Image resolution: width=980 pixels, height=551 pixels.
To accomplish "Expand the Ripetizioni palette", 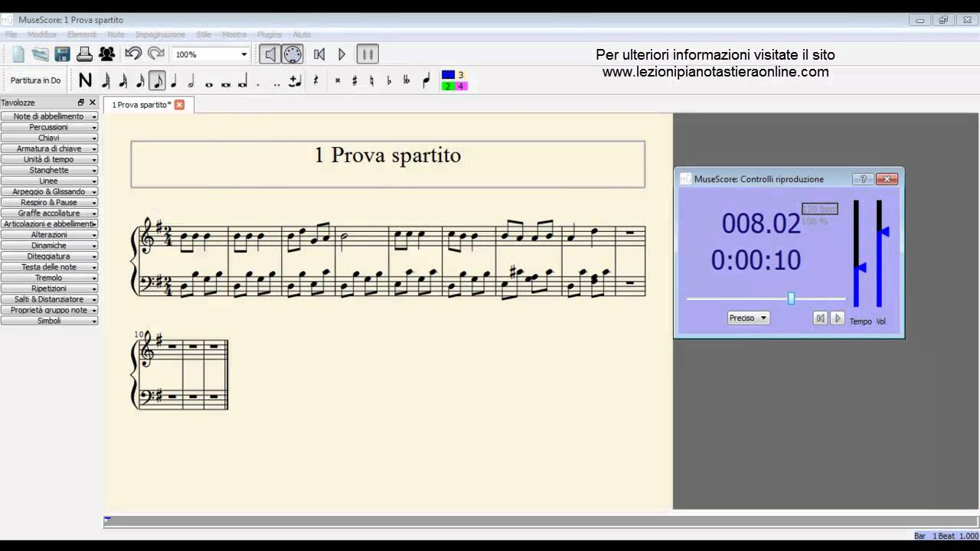I will [49, 289].
